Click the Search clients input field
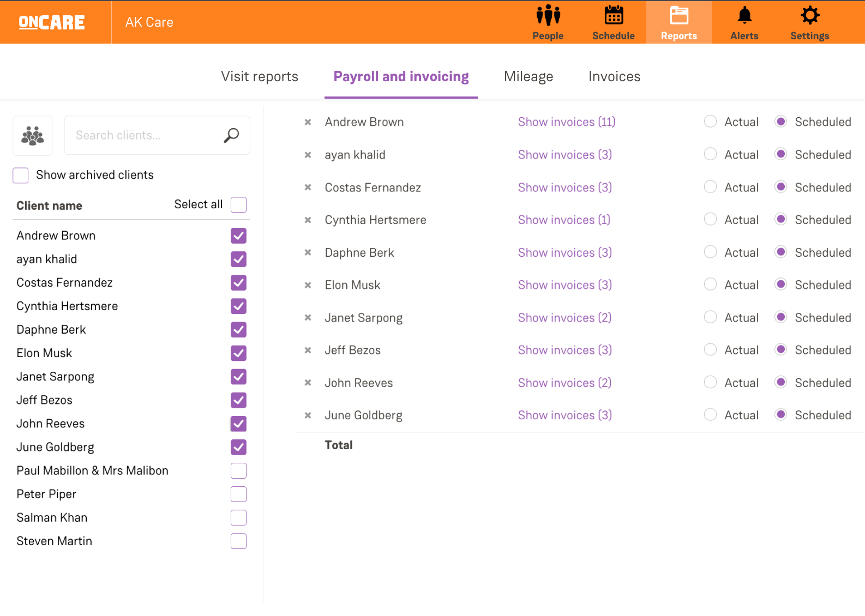Screen dimensions: 865x616 [145, 135]
